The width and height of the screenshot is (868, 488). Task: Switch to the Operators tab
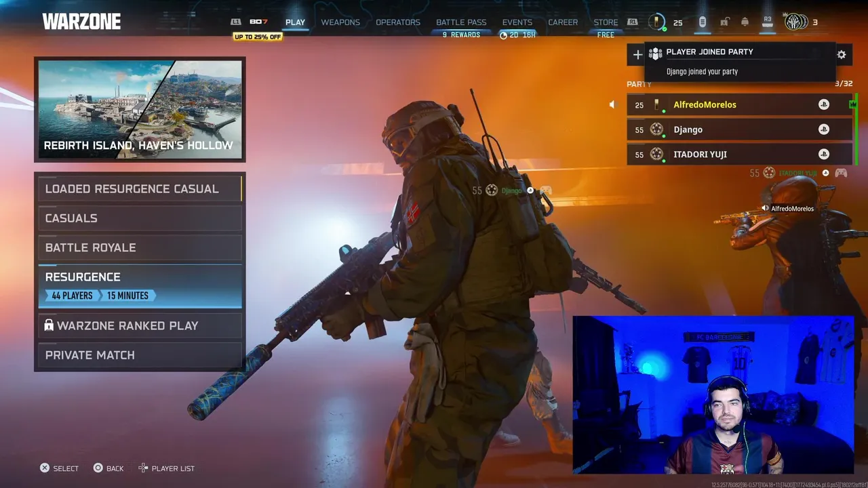398,22
